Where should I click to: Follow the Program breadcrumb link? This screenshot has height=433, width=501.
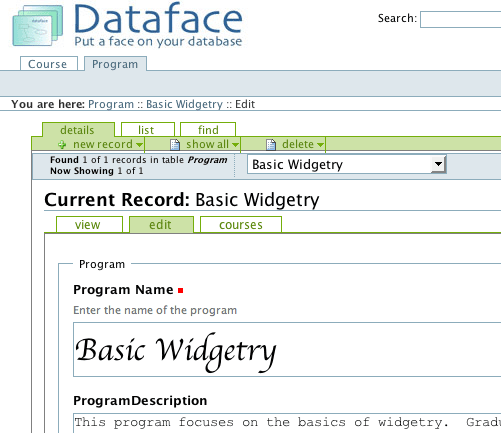[x=111, y=104]
